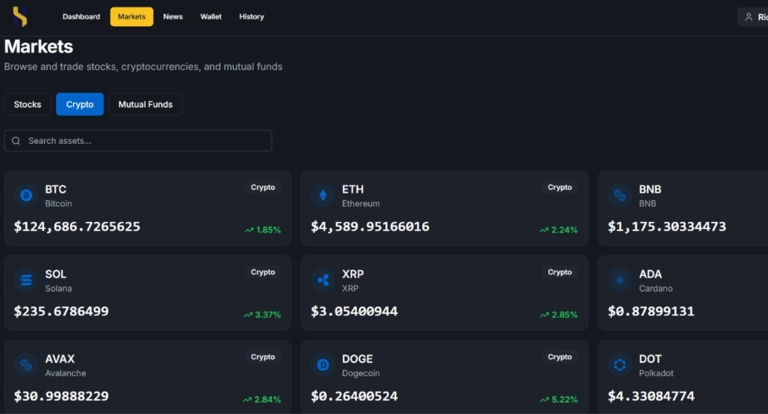Click the BNB coins icon
The image size is (768, 414).
pyautogui.click(x=620, y=195)
